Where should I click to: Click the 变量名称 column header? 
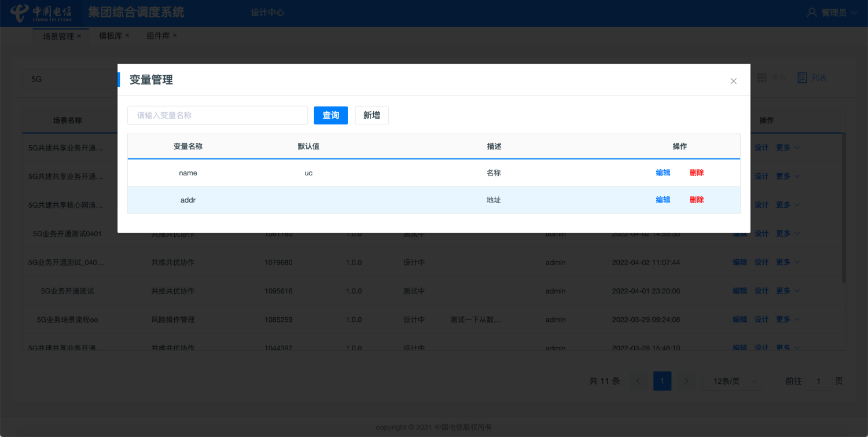(188, 146)
